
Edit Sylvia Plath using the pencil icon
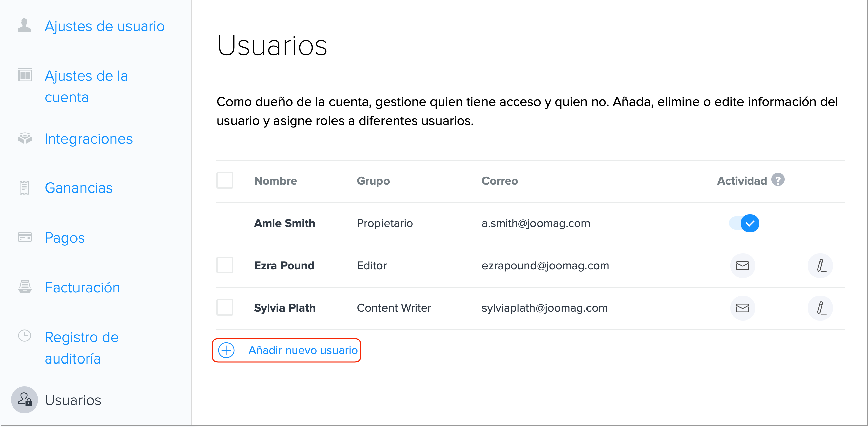820,308
